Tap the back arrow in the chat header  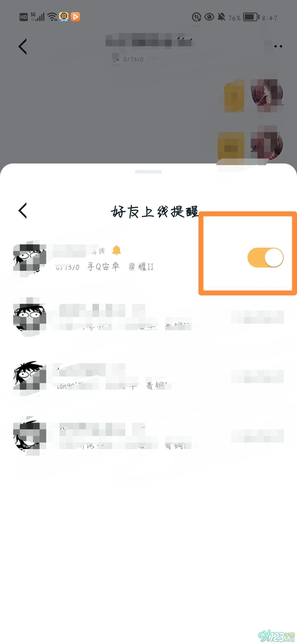click(x=23, y=46)
